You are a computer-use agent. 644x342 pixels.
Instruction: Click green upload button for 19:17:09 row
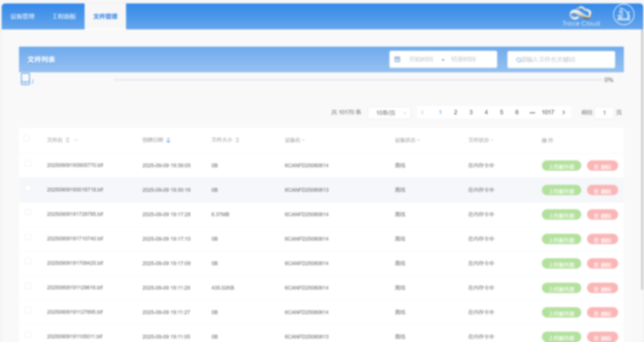click(561, 263)
